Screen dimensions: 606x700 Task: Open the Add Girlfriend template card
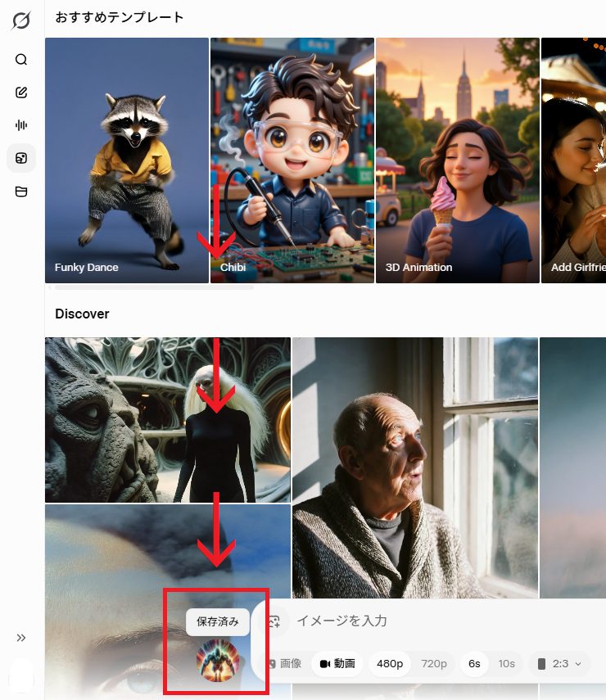[x=574, y=160]
